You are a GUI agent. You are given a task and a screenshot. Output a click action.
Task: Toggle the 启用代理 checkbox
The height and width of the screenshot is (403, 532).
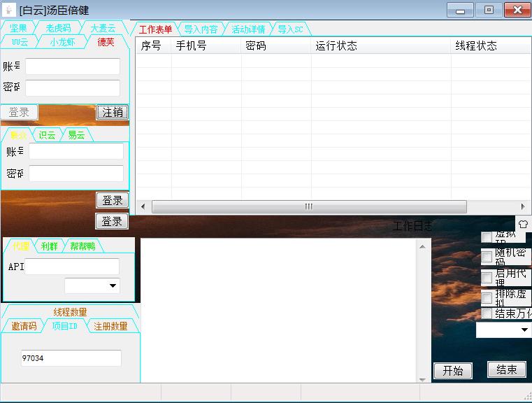[487, 278]
